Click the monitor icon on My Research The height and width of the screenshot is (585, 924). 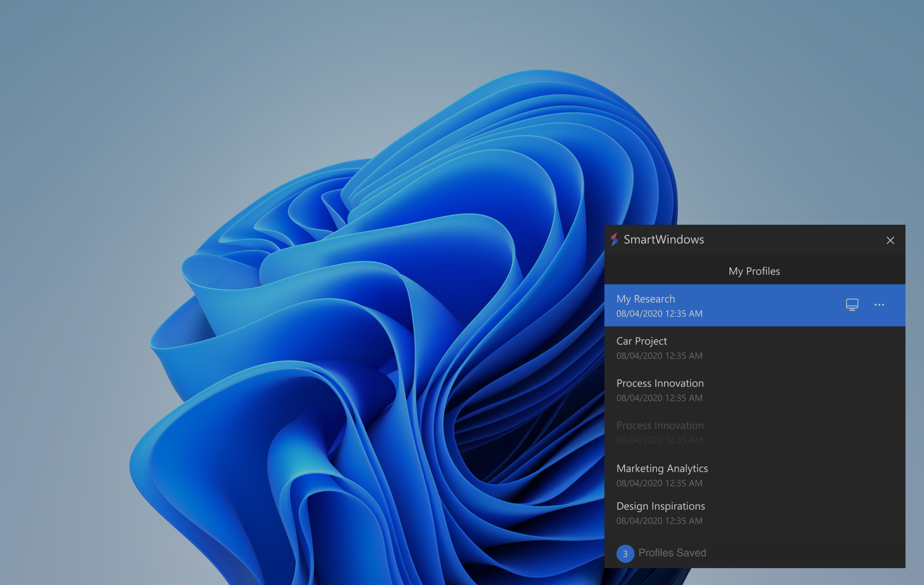click(852, 305)
